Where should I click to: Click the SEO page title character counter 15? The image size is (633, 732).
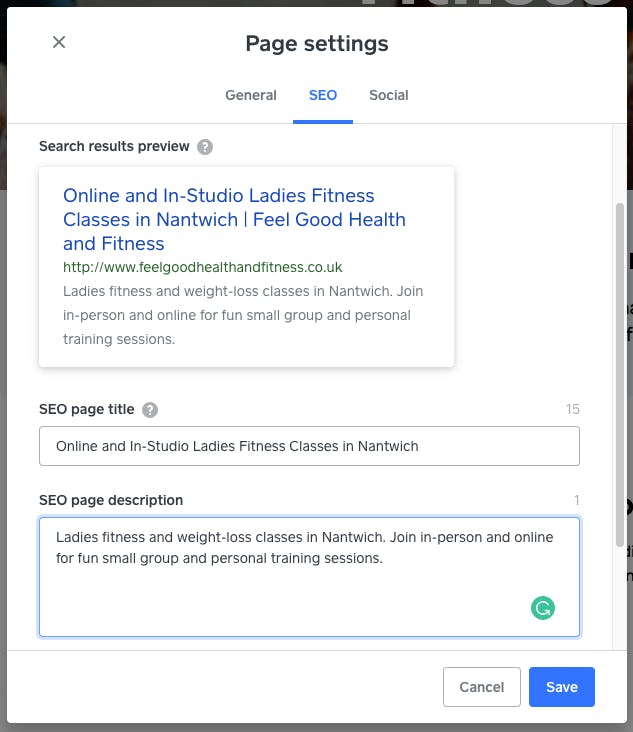tap(572, 409)
